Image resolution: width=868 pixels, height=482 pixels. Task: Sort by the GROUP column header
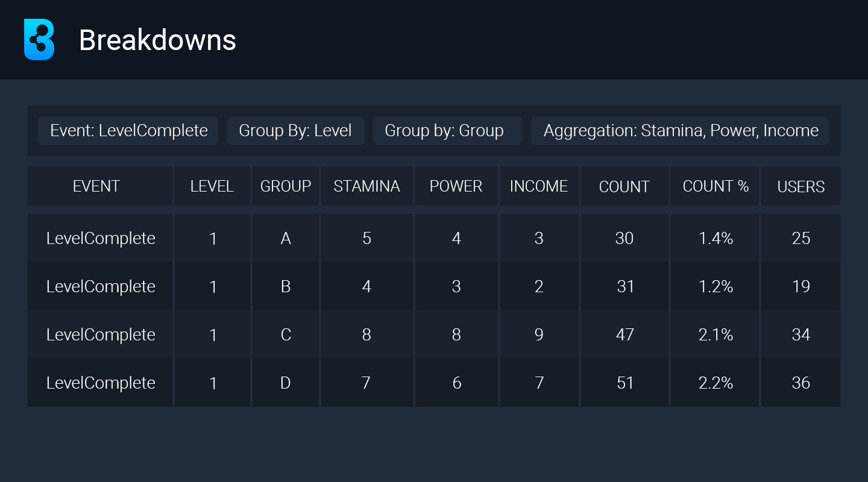pyautogui.click(x=286, y=186)
